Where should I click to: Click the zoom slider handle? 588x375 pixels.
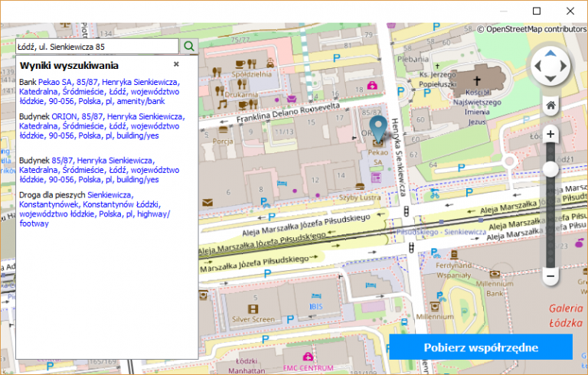[550, 169]
